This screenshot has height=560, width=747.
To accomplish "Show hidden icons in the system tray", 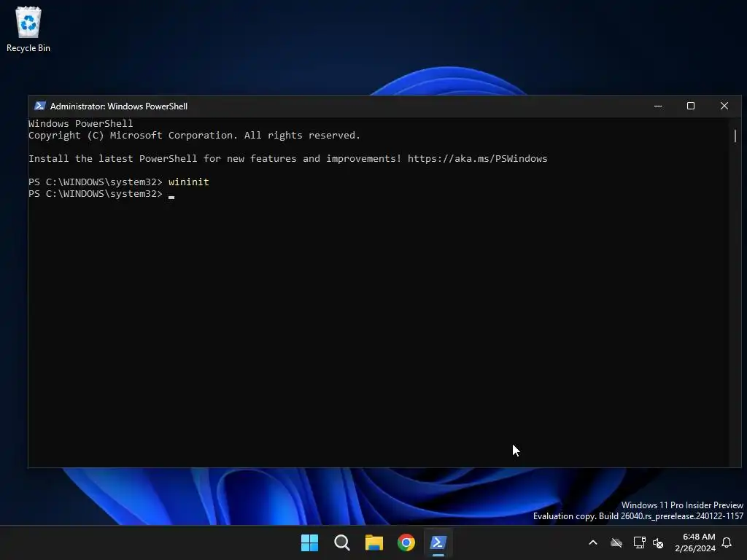I will (593, 542).
